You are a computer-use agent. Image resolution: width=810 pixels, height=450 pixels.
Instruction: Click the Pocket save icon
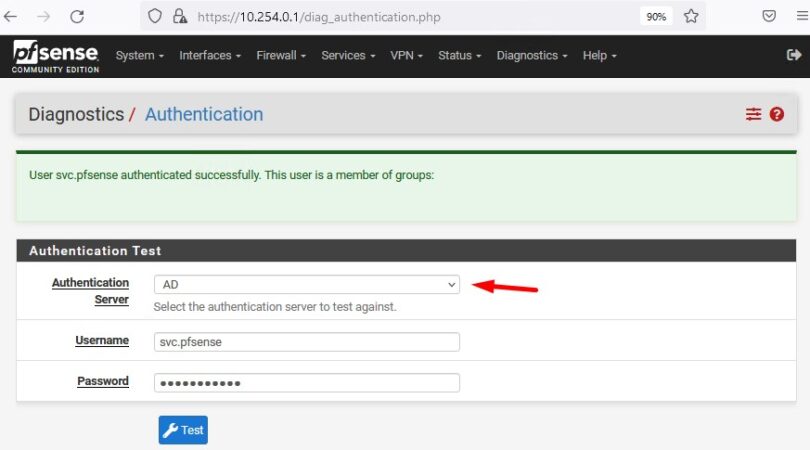[769, 17]
